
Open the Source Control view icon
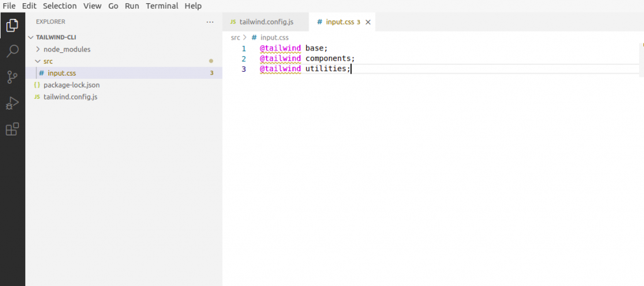13,77
